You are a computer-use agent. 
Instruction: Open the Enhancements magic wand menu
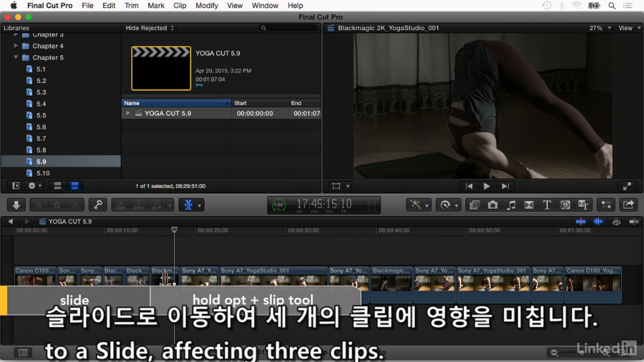tap(419, 205)
